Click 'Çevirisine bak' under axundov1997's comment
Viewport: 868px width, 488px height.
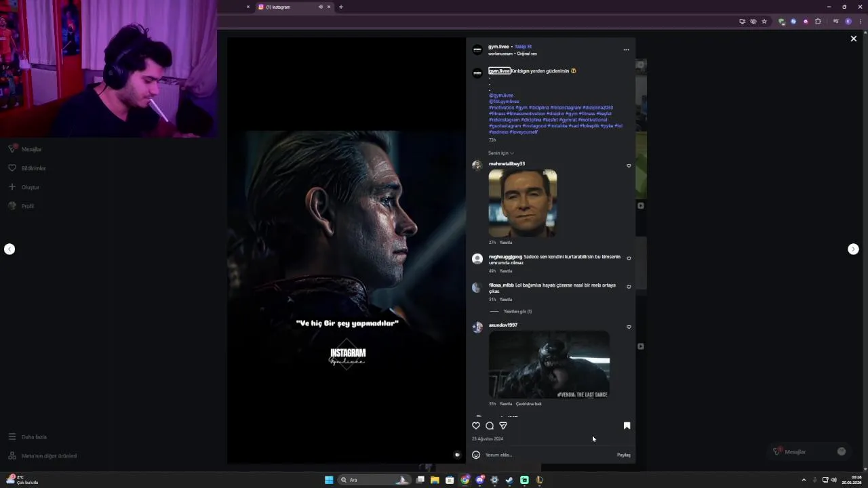(528, 403)
